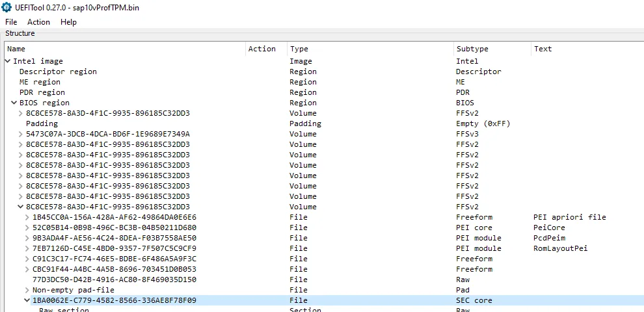This screenshot has height=312, width=644.
Task: Click the 'PcdPeim' text cell
Action: pyautogui.click(x=549, y=238)
